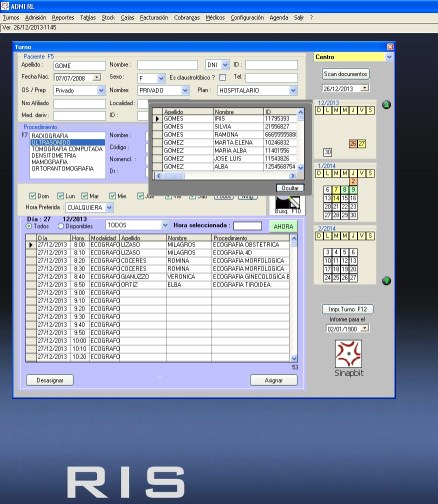The height and width of the screenshot is (504, 438).
Task: Open the Centro dropdown arrow
Action: [x=389, y=57]
